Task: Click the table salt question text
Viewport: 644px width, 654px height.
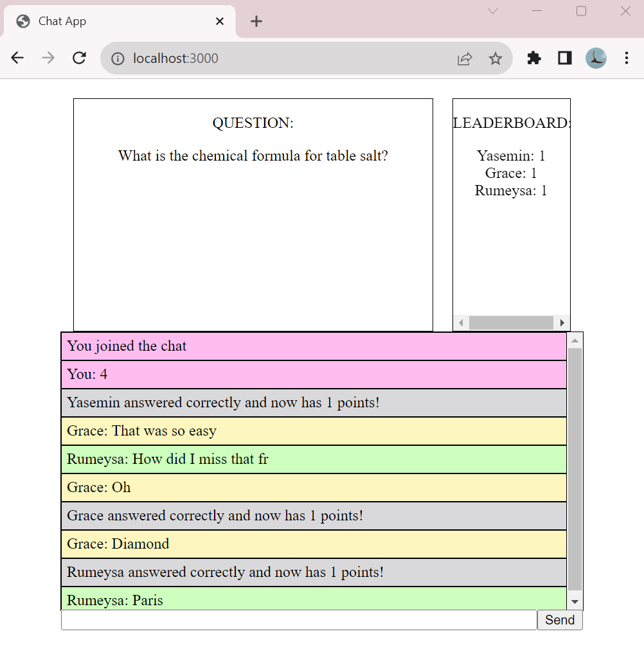Action: click(x=253, y=156)
